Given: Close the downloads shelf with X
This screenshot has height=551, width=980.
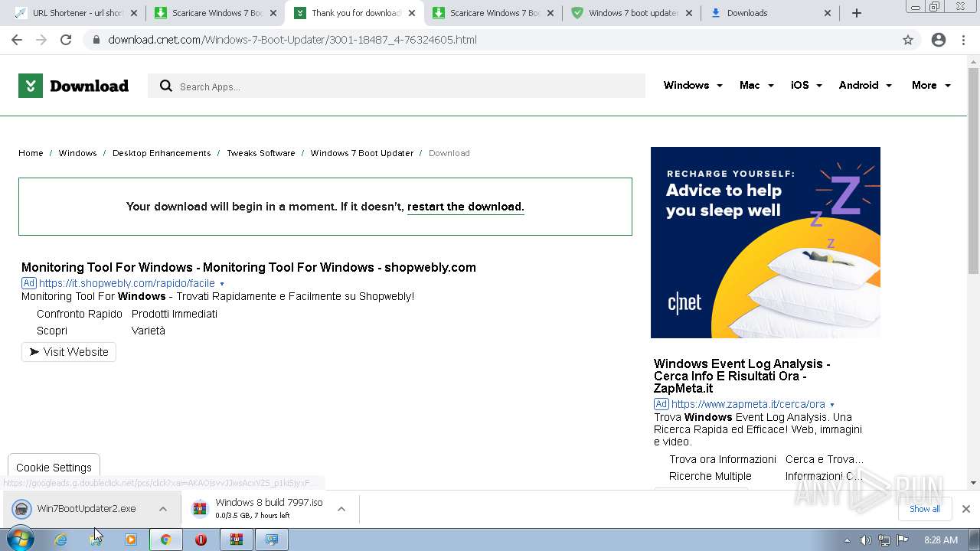Looking at the screenshot, I should coord(965,509).
